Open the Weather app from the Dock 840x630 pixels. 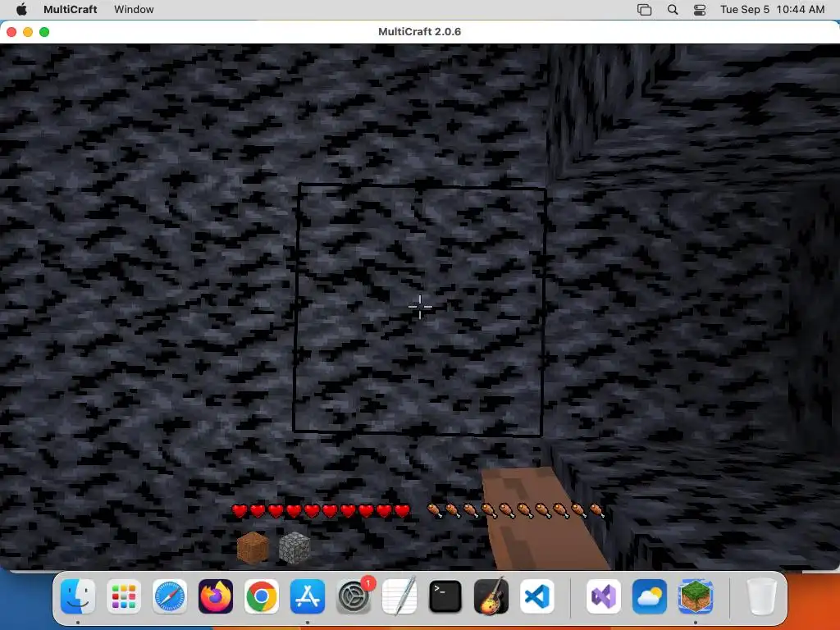(650, 596)
